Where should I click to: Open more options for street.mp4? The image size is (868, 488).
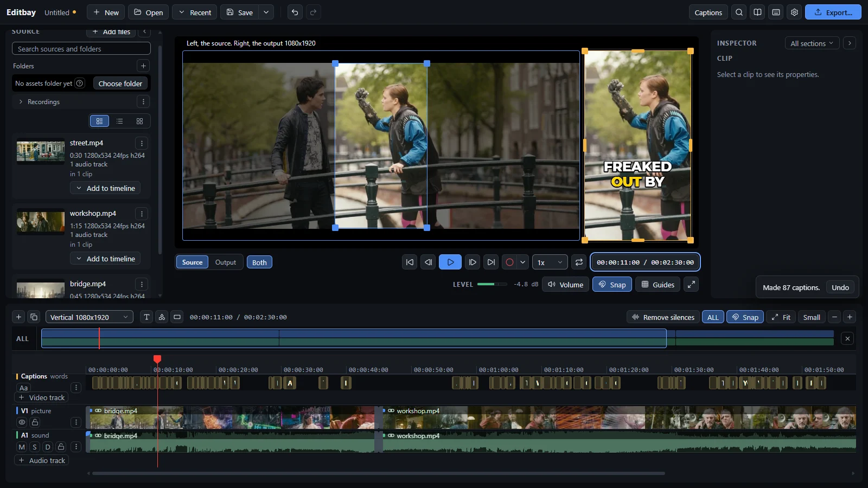coord(142,143)
